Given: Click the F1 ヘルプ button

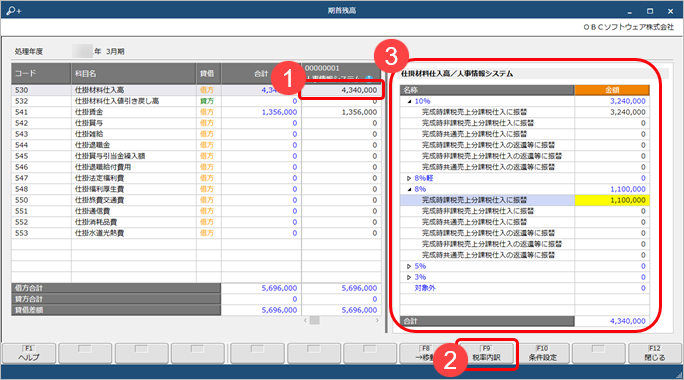Looking at the screenshot, I should click(x=29, y=353).
